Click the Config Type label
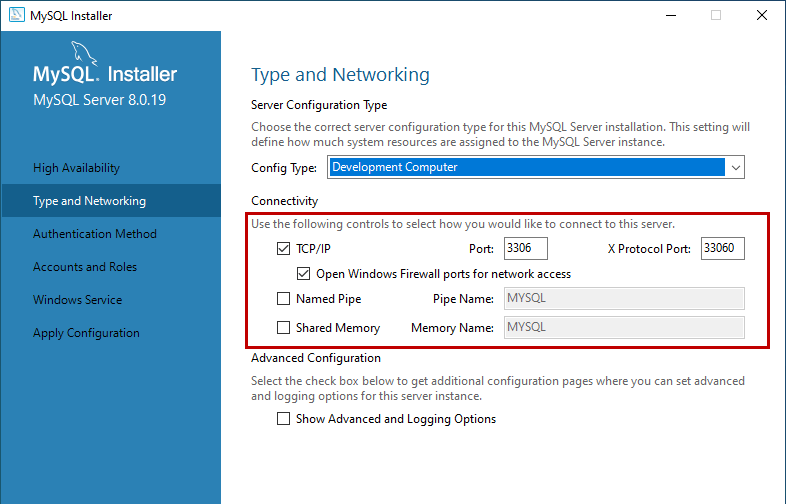The height and width of the screenshot is (504, 786). (284, 168)
